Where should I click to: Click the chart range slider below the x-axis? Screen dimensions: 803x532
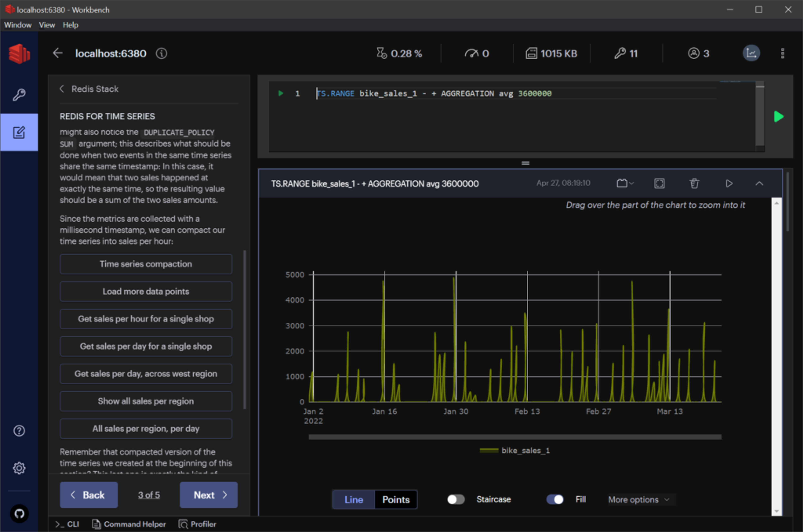coord(515,437)
